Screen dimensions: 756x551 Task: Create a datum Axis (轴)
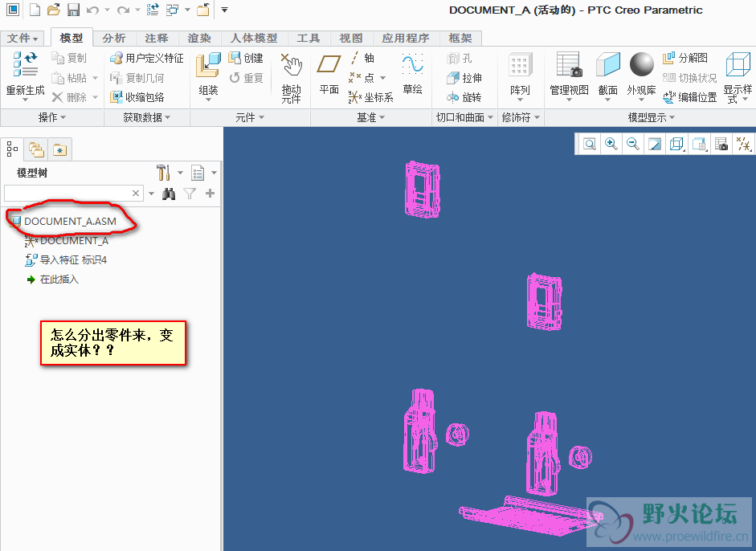point(362,59)
